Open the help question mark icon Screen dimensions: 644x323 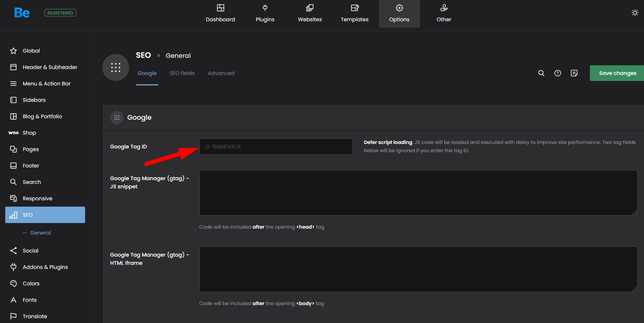557,73
